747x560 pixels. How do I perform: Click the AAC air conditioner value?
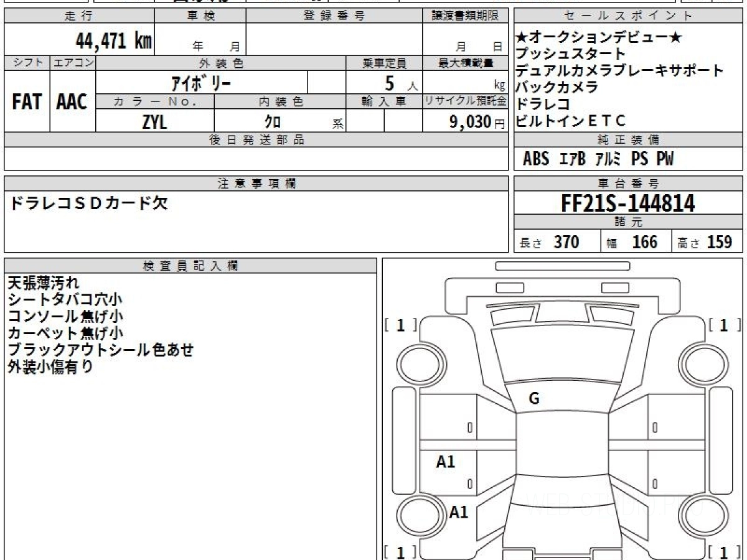click(x=72, y=102)
